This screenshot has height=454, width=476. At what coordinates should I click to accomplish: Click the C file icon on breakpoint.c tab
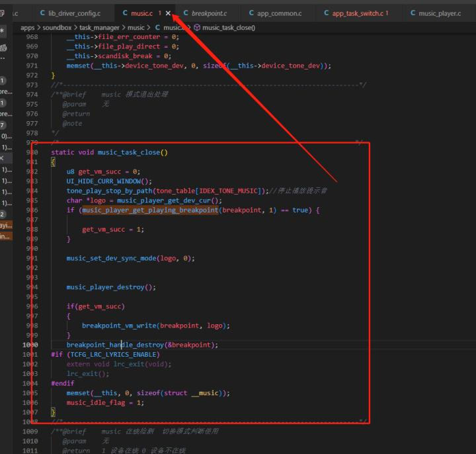(186, 13)
